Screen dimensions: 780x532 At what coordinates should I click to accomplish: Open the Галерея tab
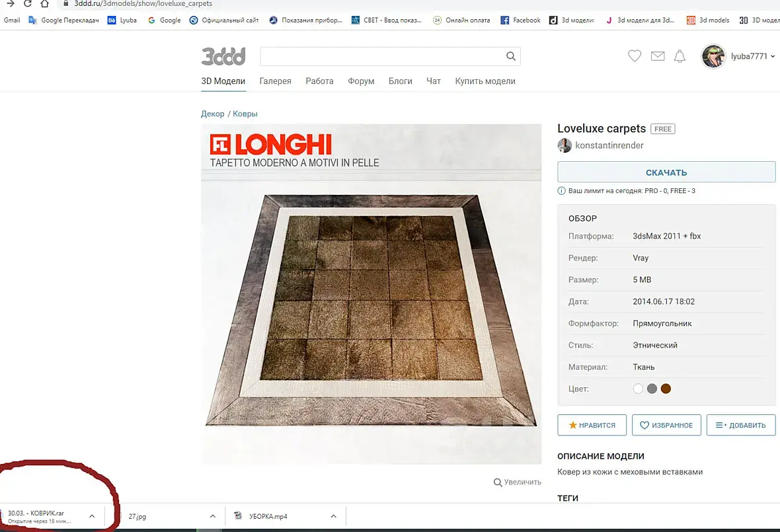(275, 81)
